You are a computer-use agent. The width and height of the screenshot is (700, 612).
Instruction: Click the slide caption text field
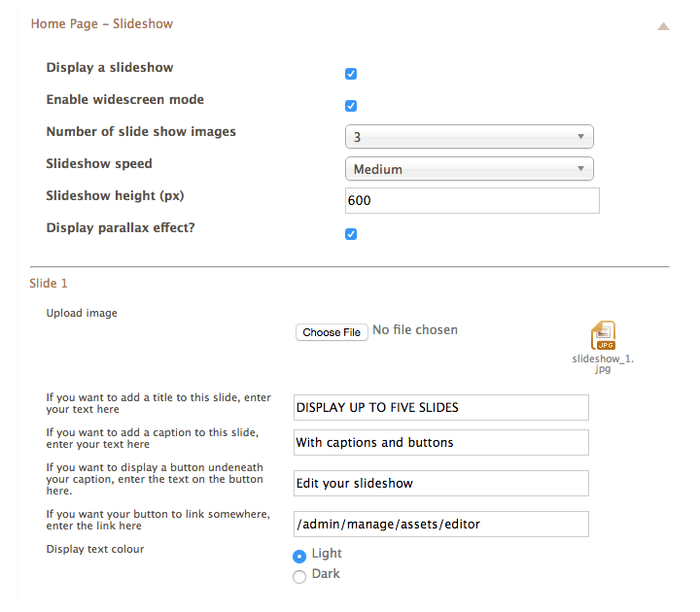(x=441, y=442)
